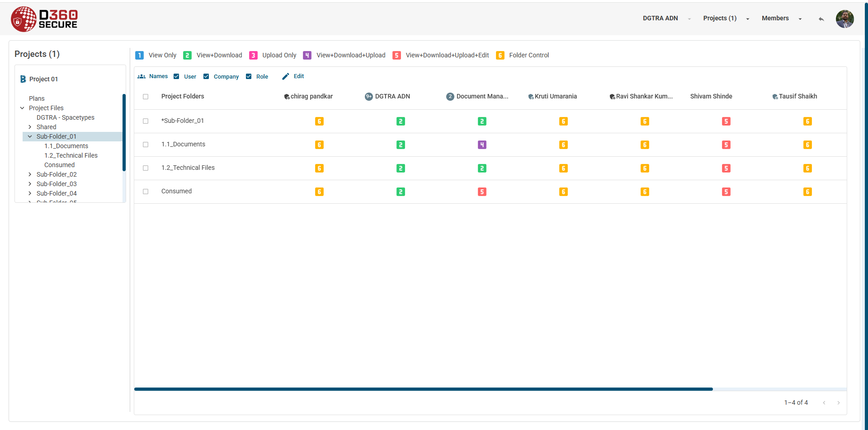
Task: Click the horizontal scrollbar under the table
Action: click(x=423, y=389)
